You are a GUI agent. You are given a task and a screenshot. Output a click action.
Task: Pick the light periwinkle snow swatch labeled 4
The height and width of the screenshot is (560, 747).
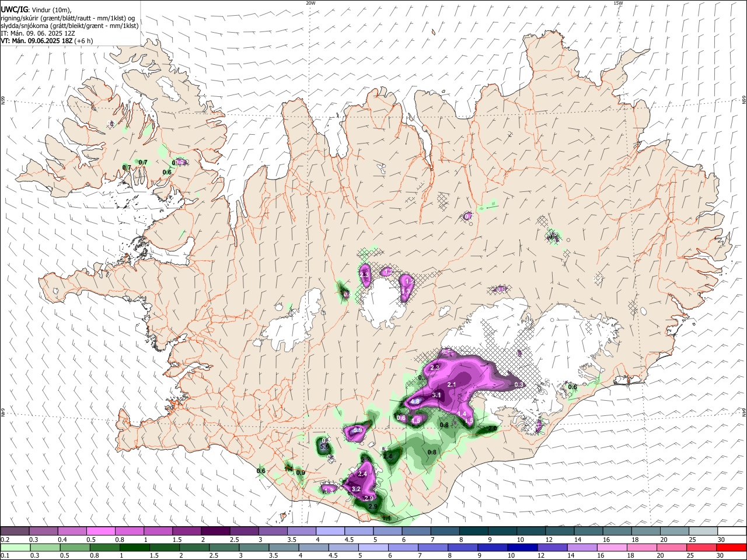(x=330, y=531)
